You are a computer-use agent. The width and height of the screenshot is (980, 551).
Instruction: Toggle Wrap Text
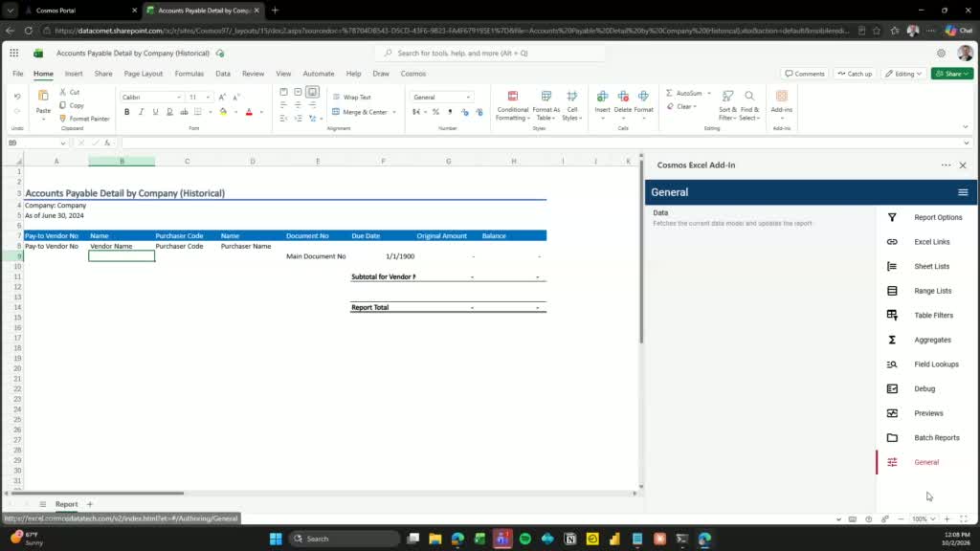(352, 98)
